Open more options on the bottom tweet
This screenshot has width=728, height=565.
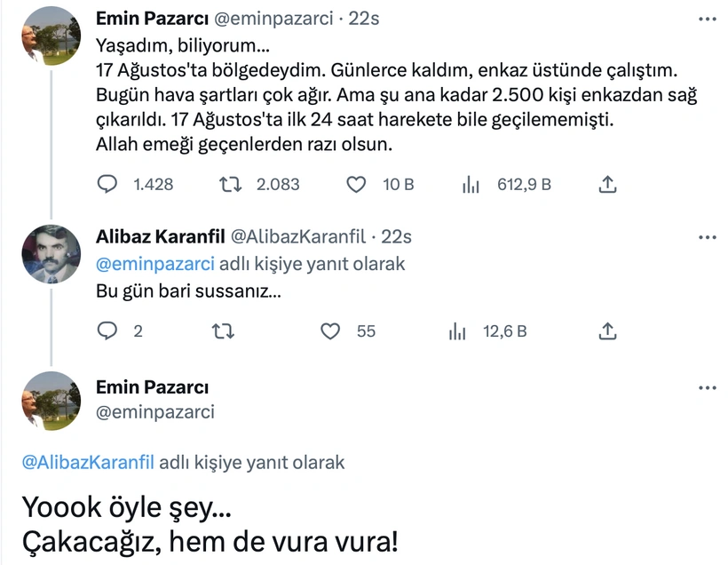click(x=708, y=388)
